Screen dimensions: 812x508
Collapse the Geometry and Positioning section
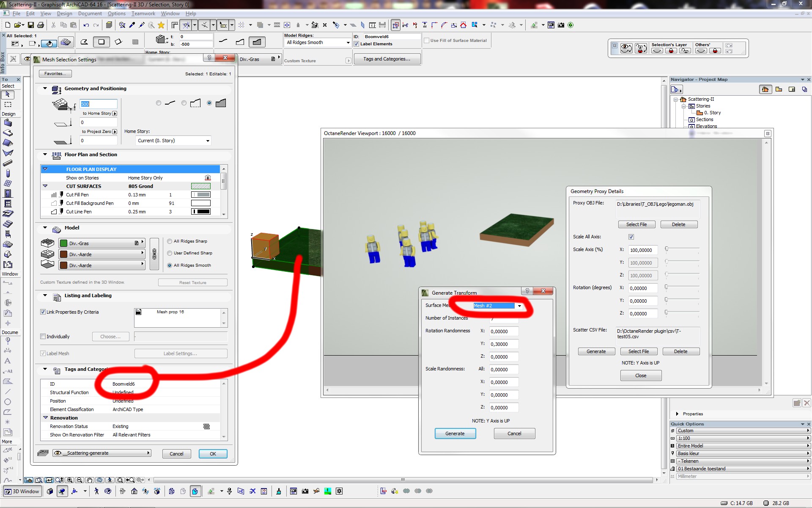pos(45,88)
